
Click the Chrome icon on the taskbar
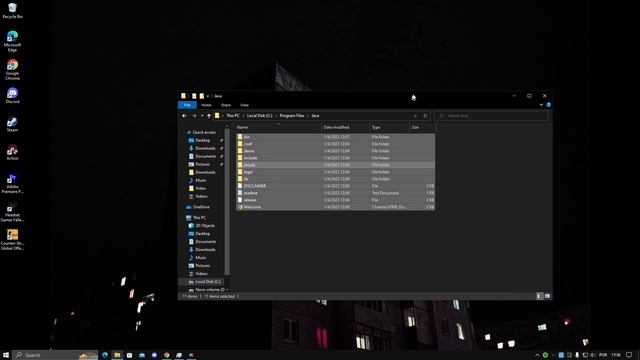click(167, 355)
